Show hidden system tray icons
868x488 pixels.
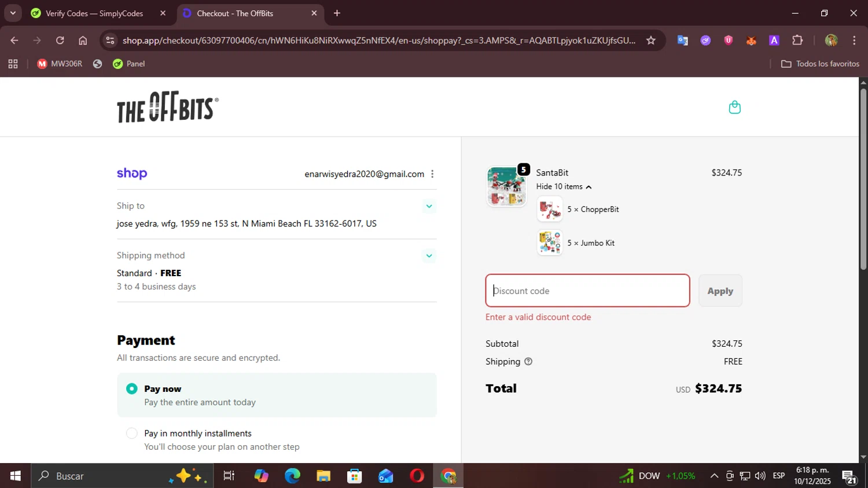coord(714,476)
